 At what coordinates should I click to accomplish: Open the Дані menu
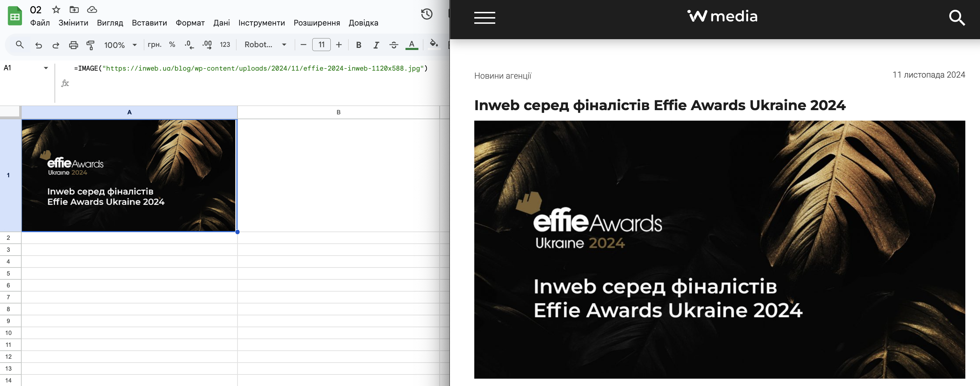pyautogui.click(x=221, y=23)
